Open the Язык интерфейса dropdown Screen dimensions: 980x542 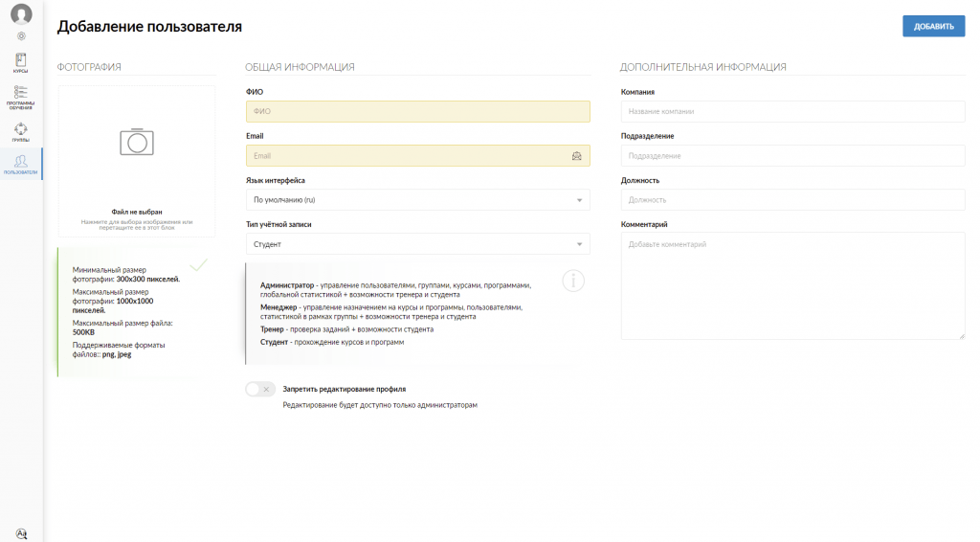417,200
